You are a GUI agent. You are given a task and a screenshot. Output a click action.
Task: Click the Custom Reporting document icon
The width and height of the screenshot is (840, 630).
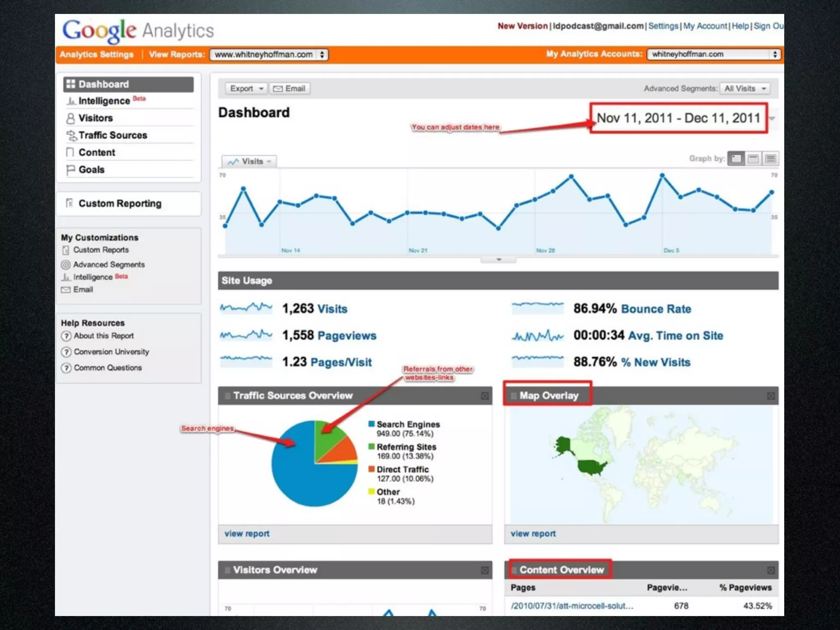click(x=69, y=203)
